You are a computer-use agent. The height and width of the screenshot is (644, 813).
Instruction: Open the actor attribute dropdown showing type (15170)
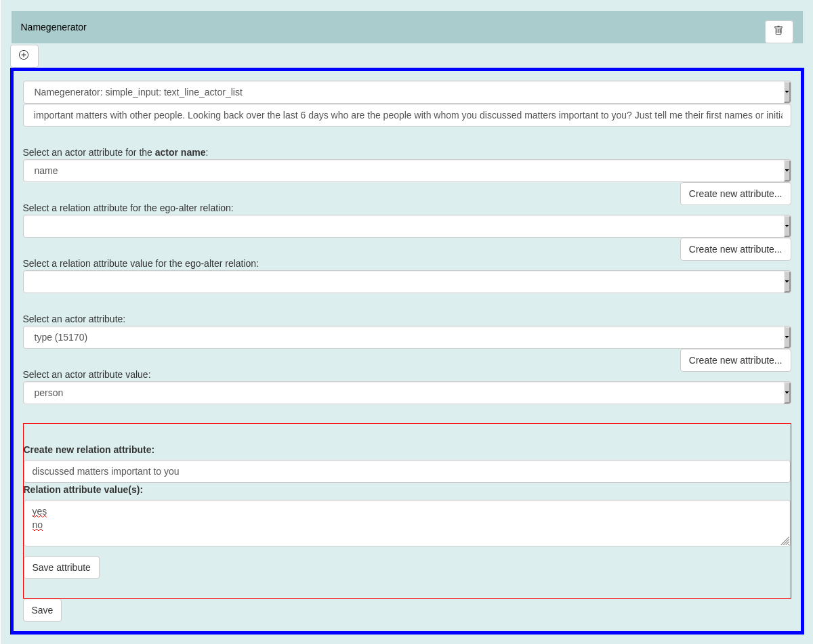point(406,337)
